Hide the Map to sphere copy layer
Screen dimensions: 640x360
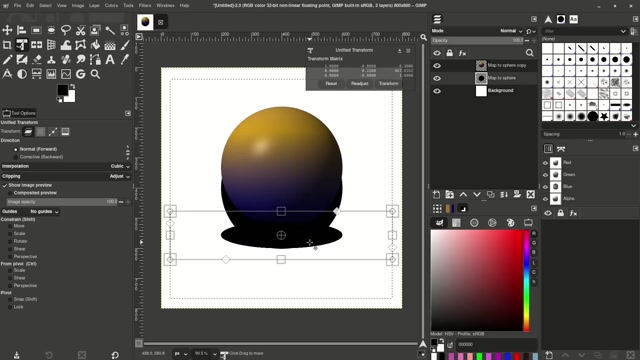(x=437, y=65)
